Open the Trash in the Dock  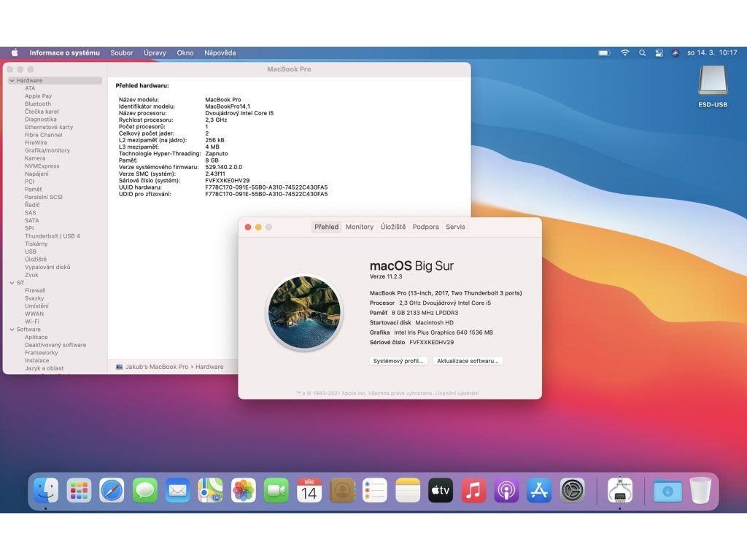click(x=700, y=491)
